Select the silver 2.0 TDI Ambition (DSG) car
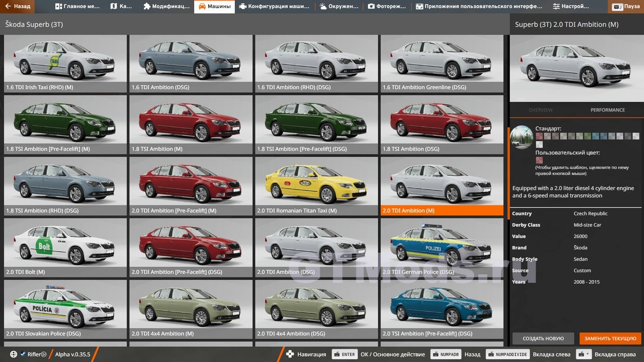This screenshot has height=362, width=644. [316, 247]
